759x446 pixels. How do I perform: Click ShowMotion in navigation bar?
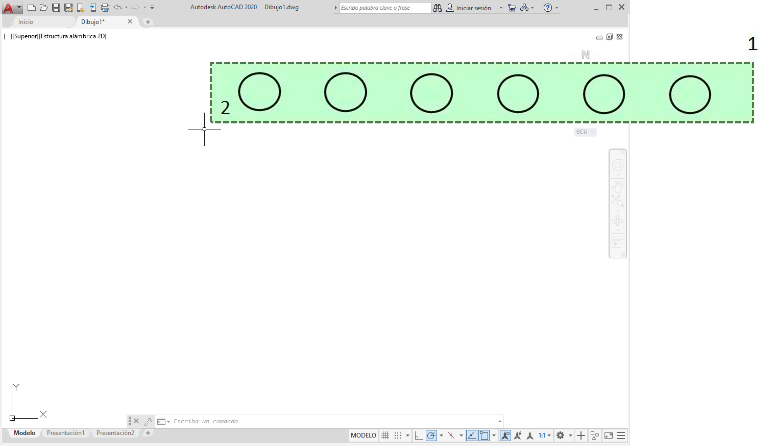click(618, 243)
